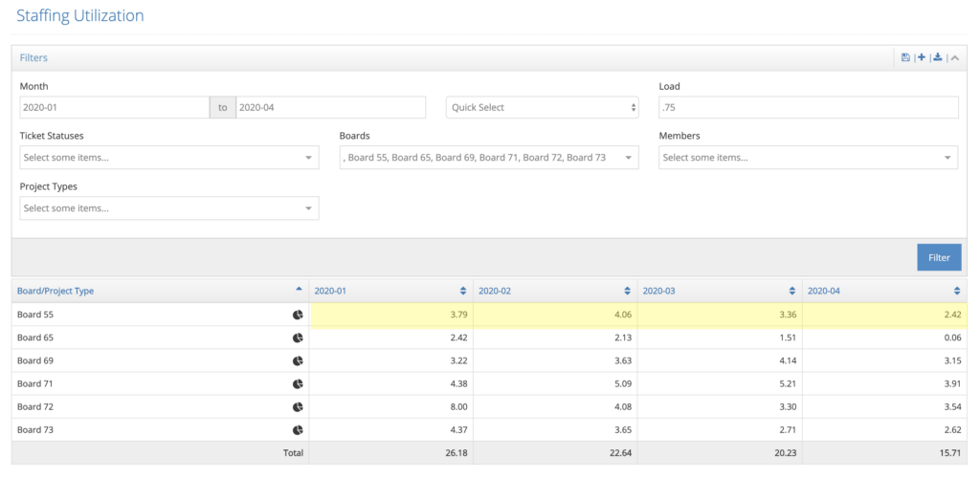
Task: Click the Staffing Utilization page title
Action: click(x=80, y=15)
